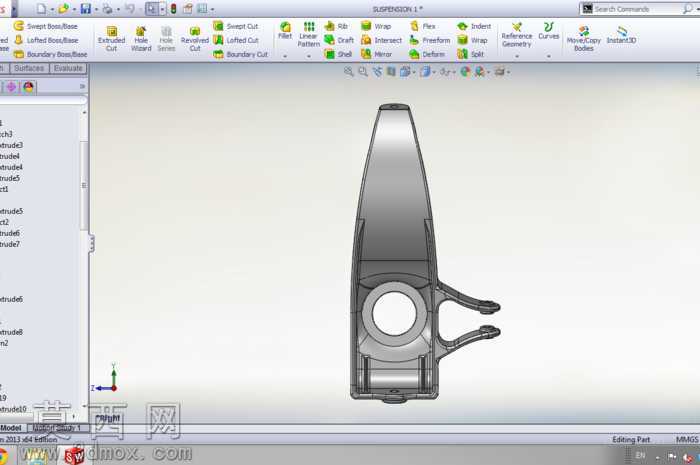Select the Lofted Cut tool
This screenshot has width=700, height=465.
tap(236, 40)
